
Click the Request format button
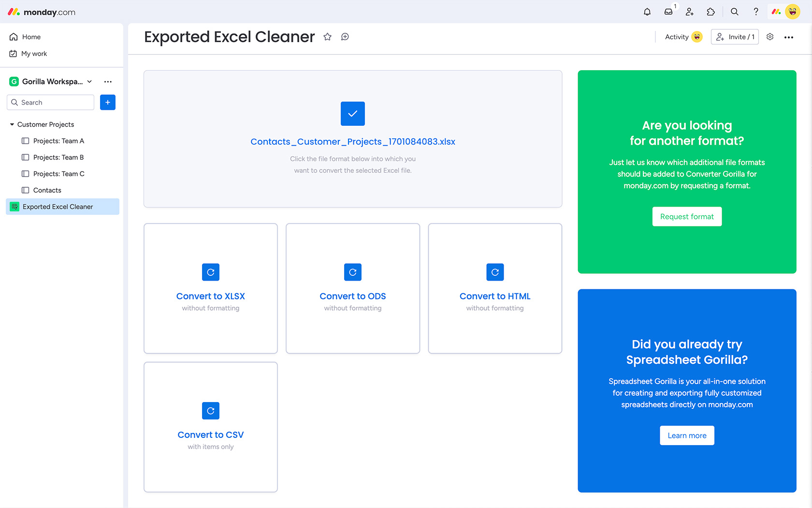tap(687, 217)
